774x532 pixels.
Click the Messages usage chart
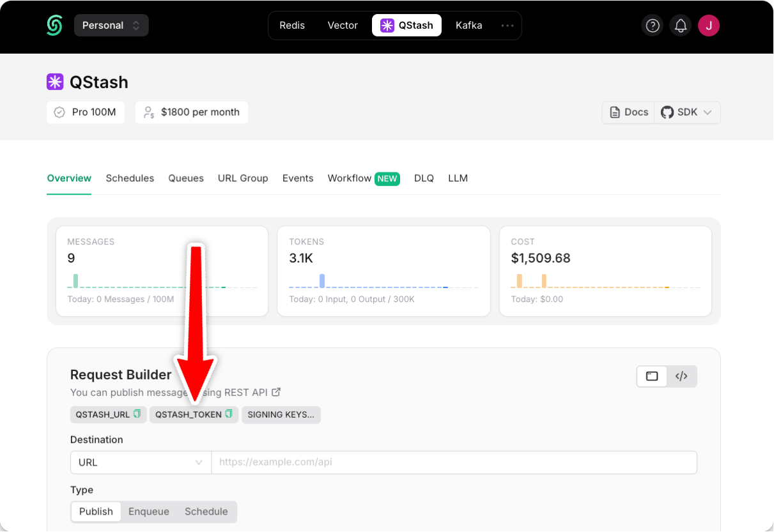click(162, 281)
